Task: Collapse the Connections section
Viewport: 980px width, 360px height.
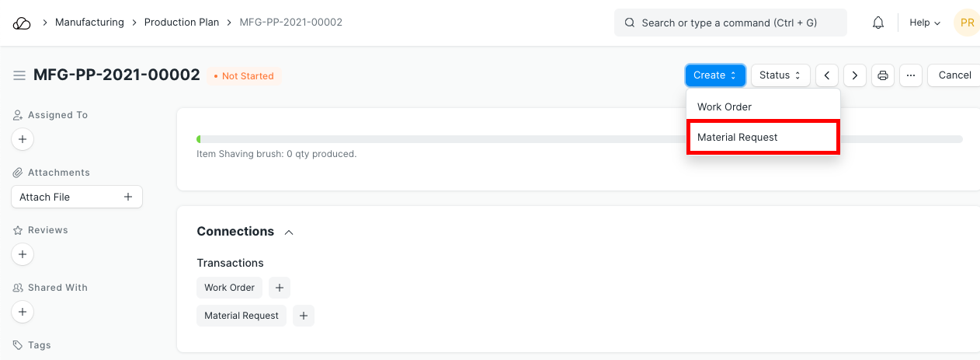Action: pos(289,232)
